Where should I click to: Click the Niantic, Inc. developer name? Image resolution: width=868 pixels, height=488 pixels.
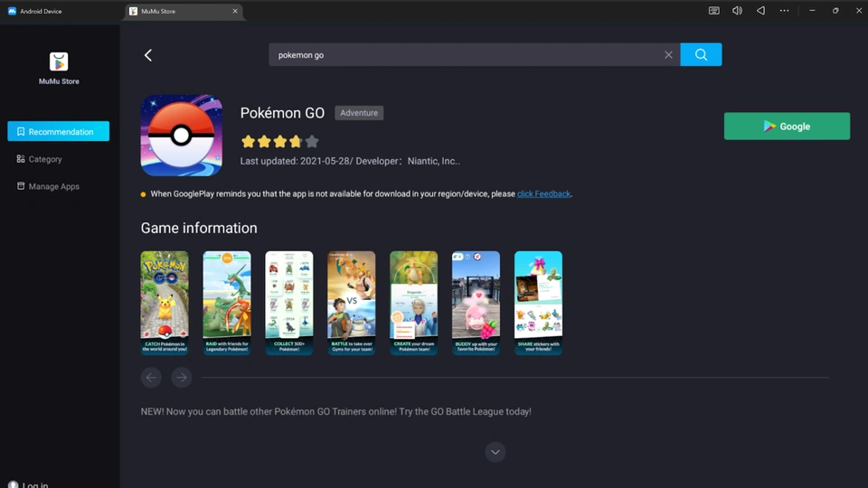pos(433,161)
